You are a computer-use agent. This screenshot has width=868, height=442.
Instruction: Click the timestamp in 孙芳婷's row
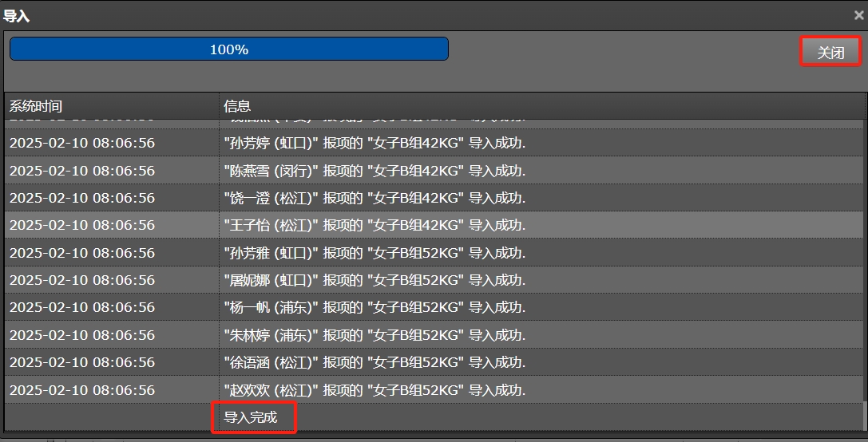(x=82, y=144)
